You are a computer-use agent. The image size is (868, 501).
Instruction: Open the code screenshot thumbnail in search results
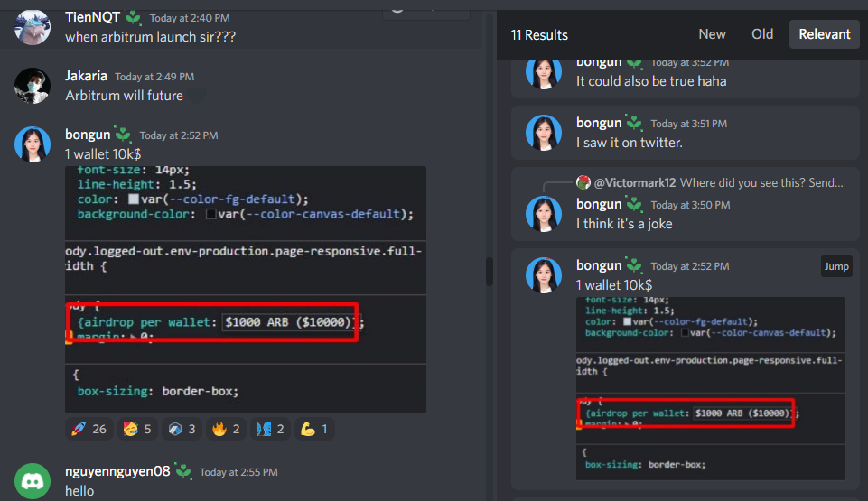pyautogui.click(x=710, y=389)
